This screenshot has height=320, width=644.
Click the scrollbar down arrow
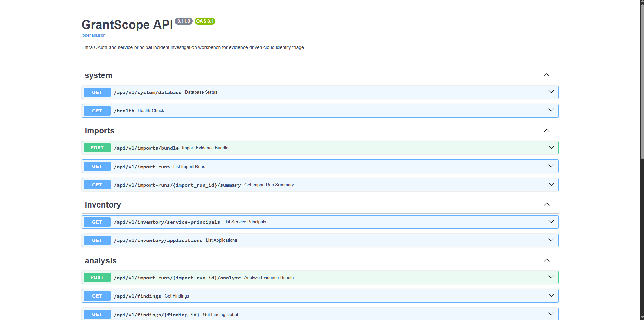pyautogui.click(x=642, y=317)
